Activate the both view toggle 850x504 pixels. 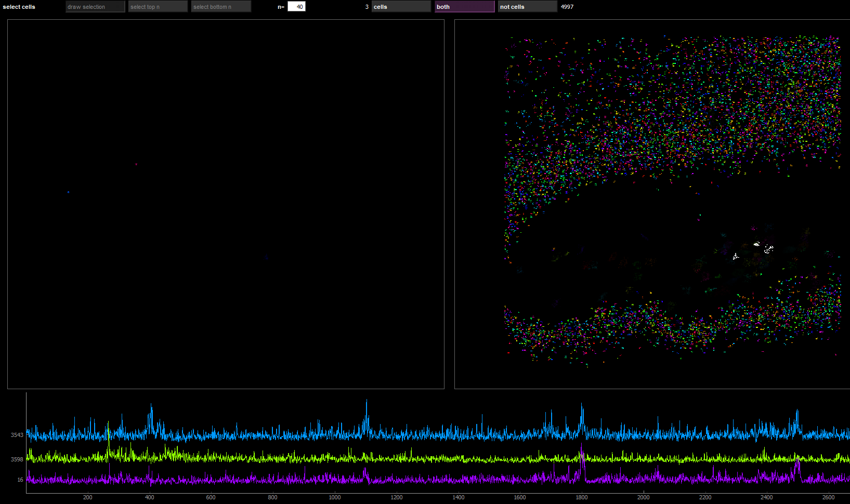coord(465,7)
